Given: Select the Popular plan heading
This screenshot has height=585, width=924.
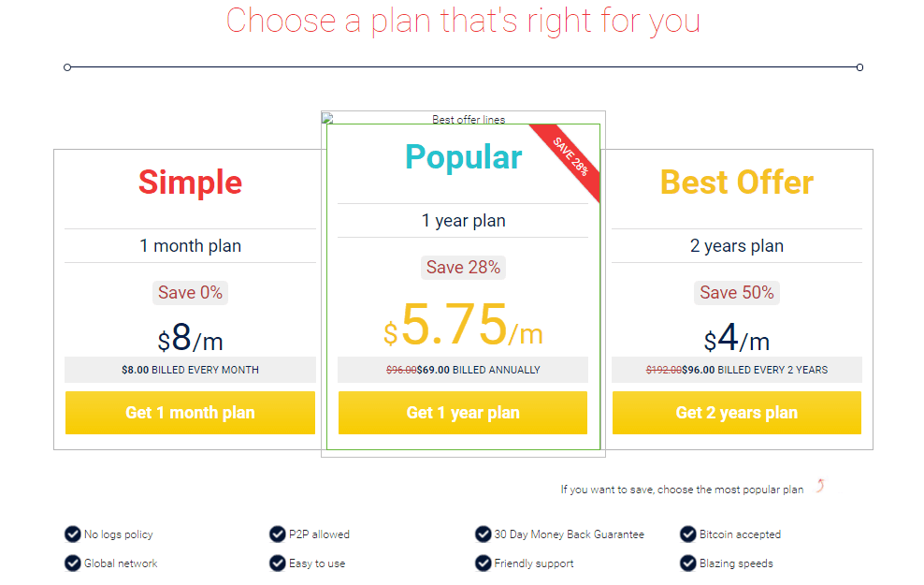Looking at the screenshot, I should tap(463, 158).
